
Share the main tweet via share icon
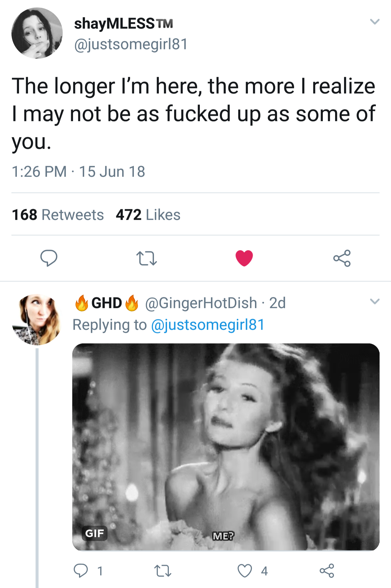tap(342, 258)
